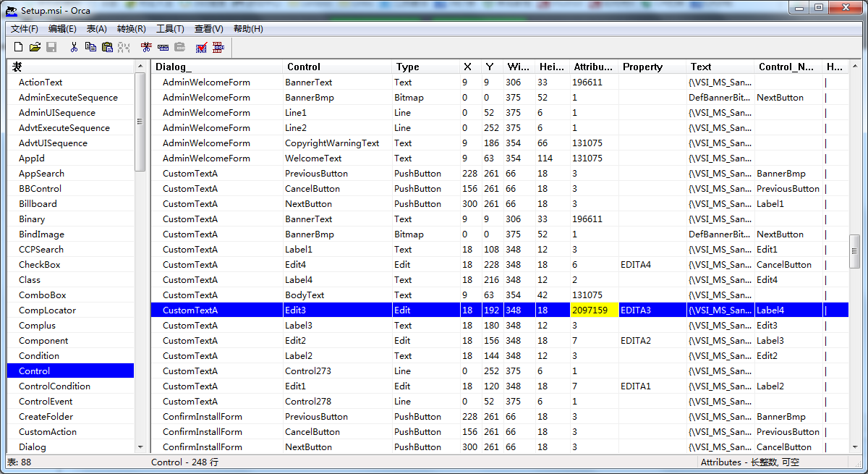
Task: Click the Copy Row toolbar icon
Action: [x=163, y=47]
